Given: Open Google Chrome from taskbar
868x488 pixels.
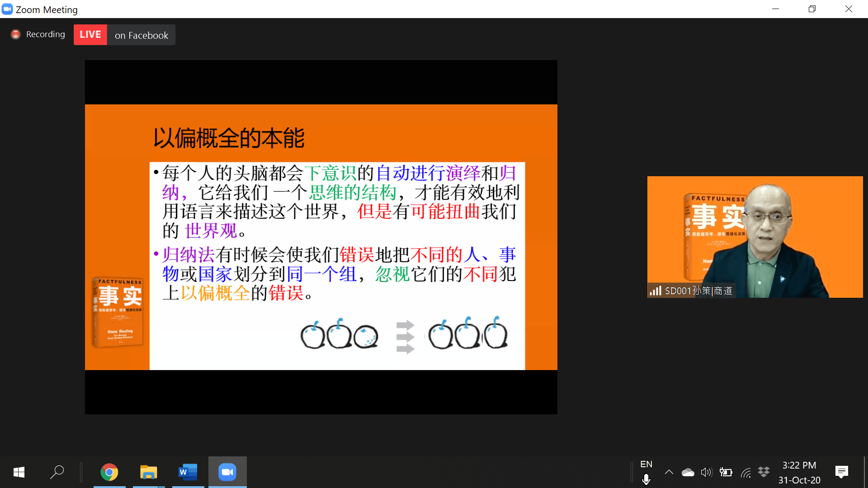Looking at the screenshot, I should pos(109,472).
